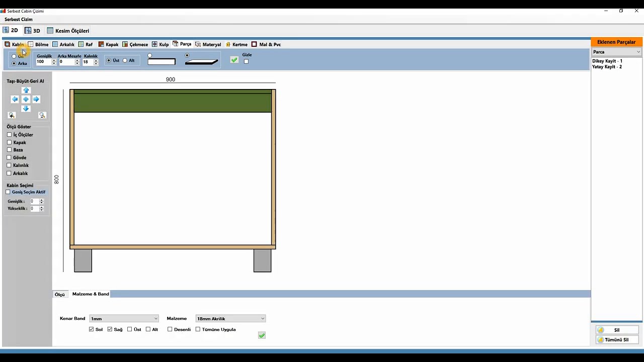Click the Genişlik input field showing 100
Screen dimensions: 644x362
(43, 62)
